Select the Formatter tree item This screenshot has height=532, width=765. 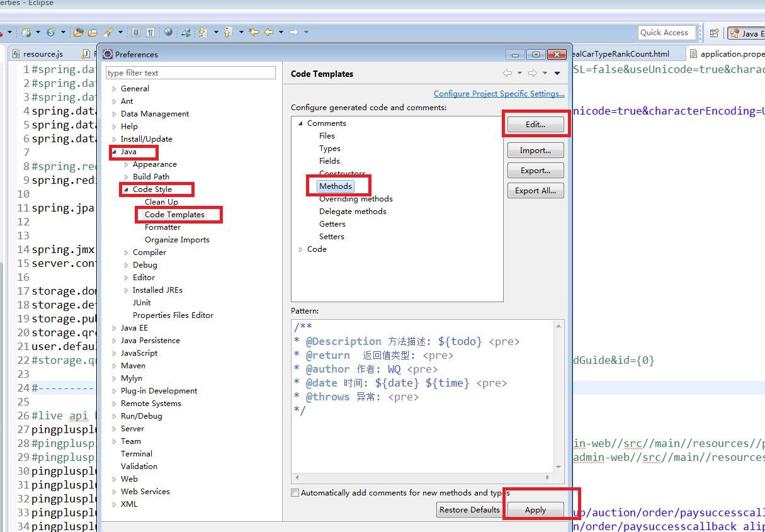[x=162, y=227]
